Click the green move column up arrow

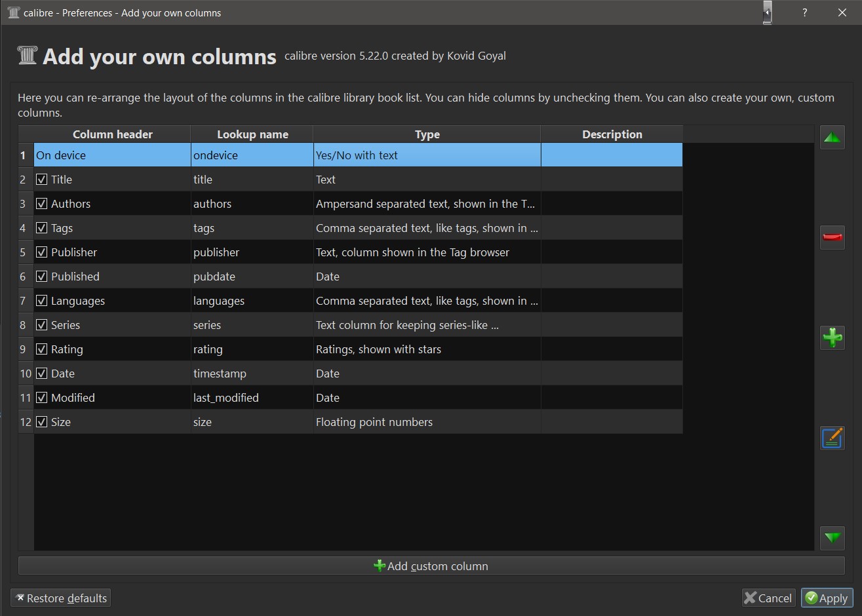(x=832, y=138)
